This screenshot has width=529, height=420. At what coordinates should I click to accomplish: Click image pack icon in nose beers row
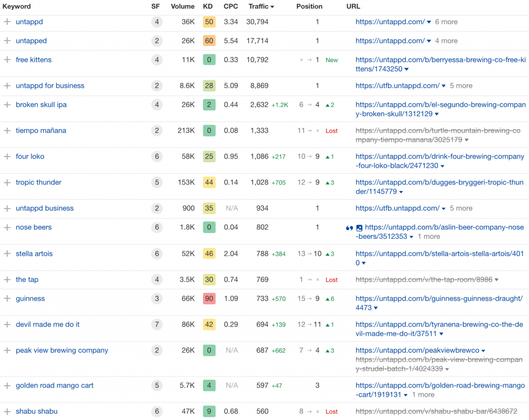pyautogui.click(x=360, y=228)
